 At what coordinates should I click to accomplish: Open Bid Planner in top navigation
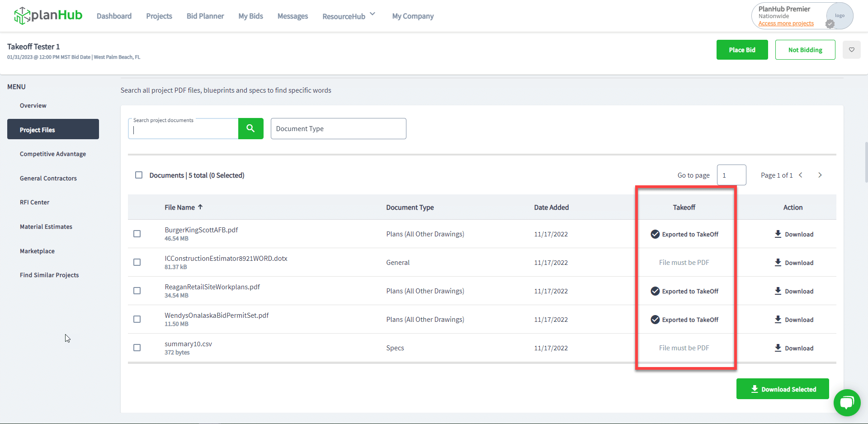click(205, 16)
